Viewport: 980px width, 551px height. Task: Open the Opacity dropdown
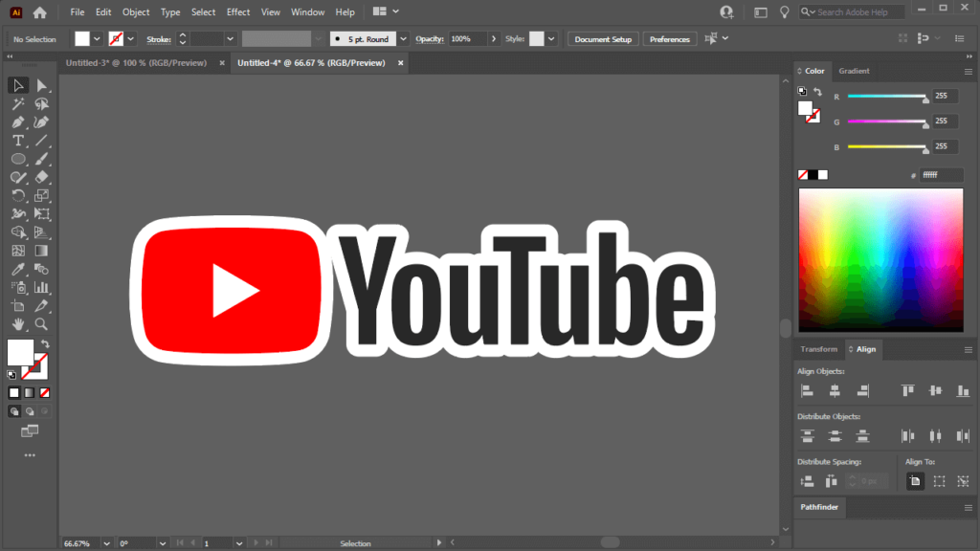(x=496, y=39)
